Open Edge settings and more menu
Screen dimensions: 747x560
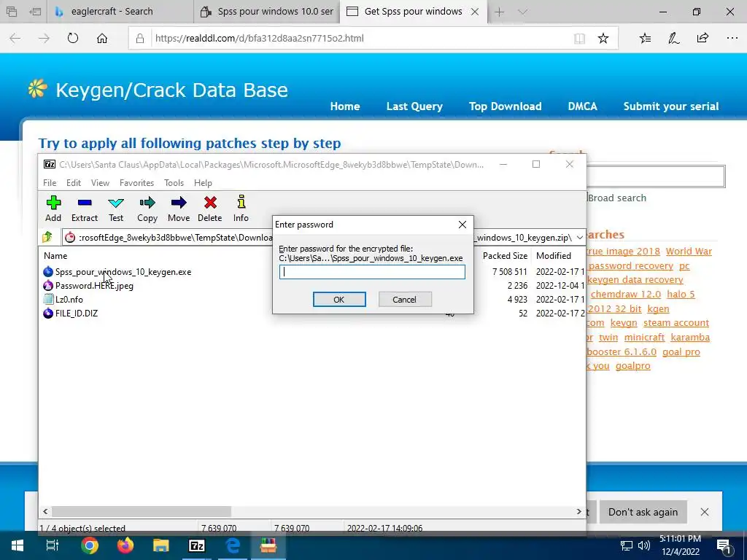732,38
